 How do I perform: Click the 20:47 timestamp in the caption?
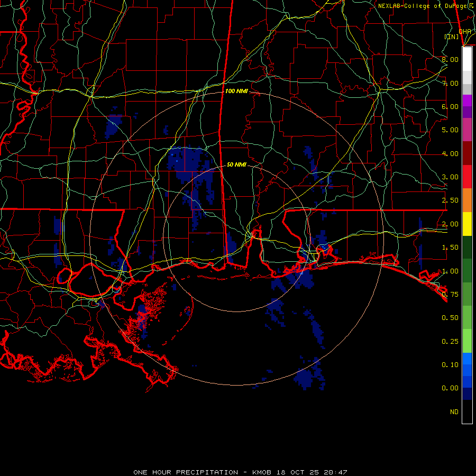click(335, 472)
